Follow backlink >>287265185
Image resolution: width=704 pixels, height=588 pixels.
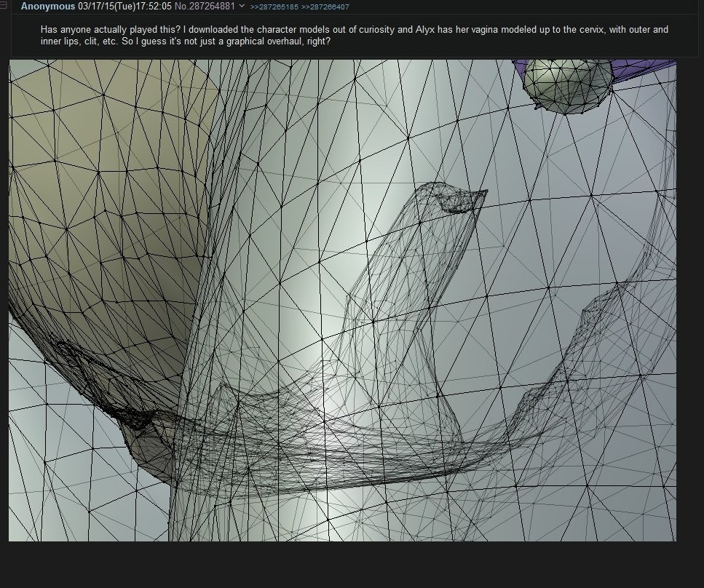pyautogui.click(x=274, y=7)
